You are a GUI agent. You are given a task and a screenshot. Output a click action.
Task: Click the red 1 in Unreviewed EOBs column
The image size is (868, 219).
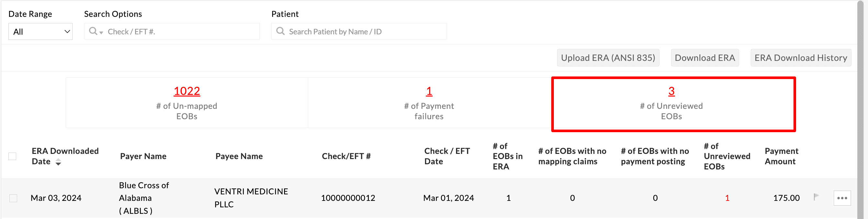tap(727, 198)
